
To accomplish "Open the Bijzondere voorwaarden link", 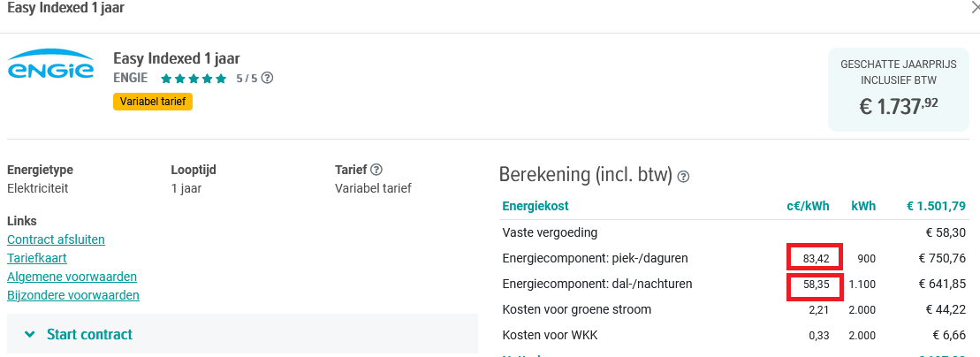I will coord(73,295).
